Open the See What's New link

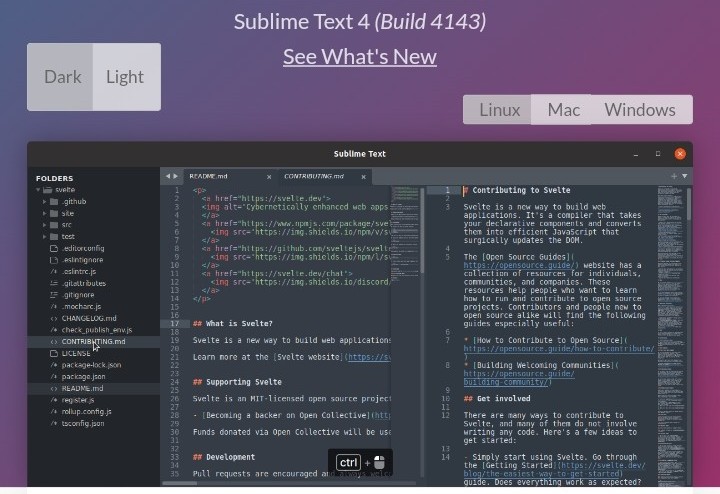point(360,57)
